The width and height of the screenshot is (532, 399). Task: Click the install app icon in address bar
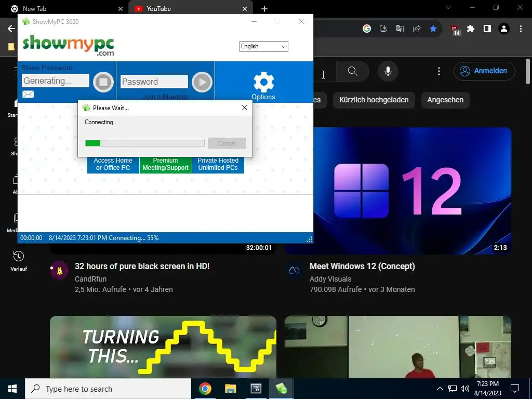pos(383,29)
